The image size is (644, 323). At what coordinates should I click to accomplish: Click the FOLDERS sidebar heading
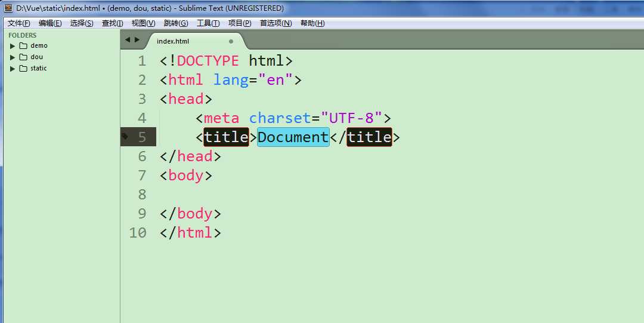(x=22, y=35)
